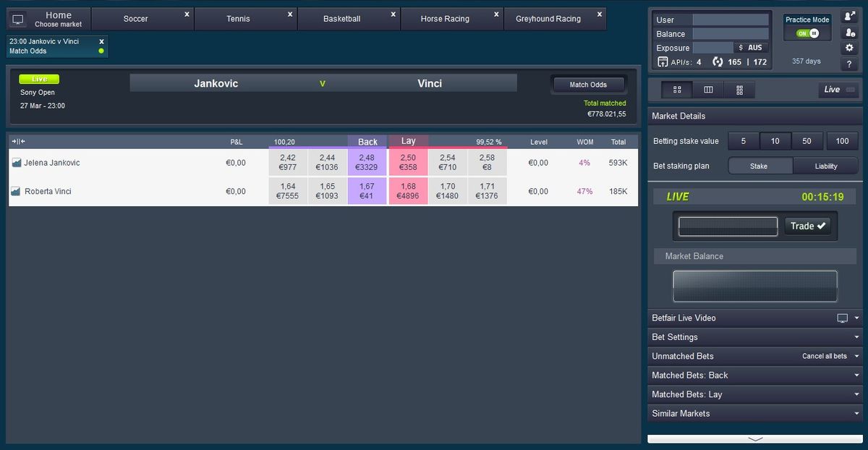Click the help question mark icon
Viewport: 868px width, 450px height.
pyautogui.click(x=849, y=64)
